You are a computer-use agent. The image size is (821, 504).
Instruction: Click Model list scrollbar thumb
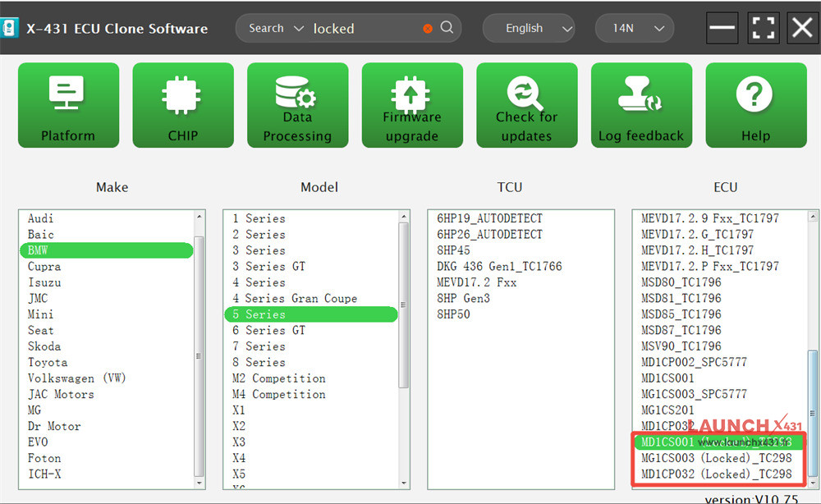403,305
